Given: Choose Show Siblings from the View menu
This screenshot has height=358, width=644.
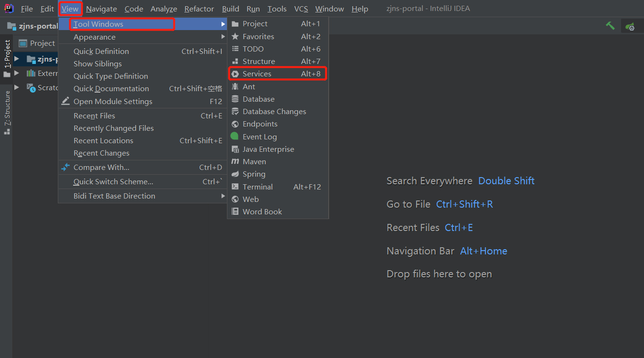Looking at the screenshot, I should tap(142, 63).
